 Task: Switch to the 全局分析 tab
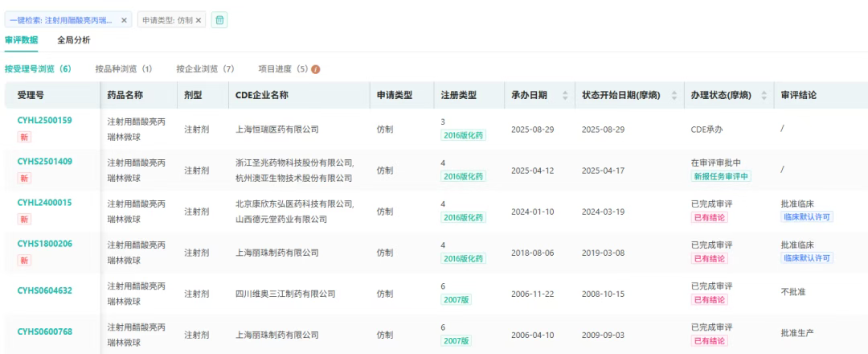click(74, 39)
